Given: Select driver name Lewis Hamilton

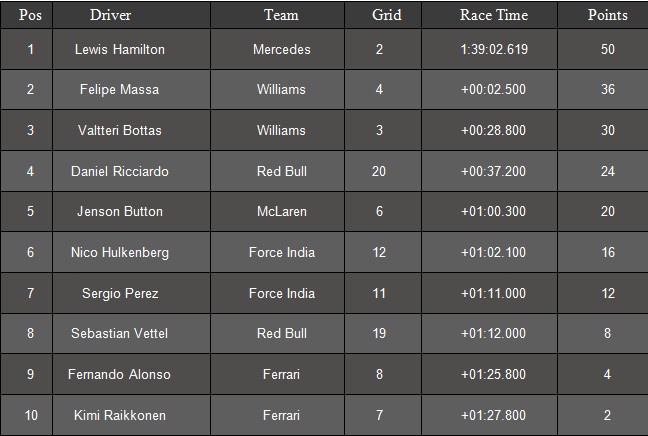Looking at the screenshot, I should (120, 49).
